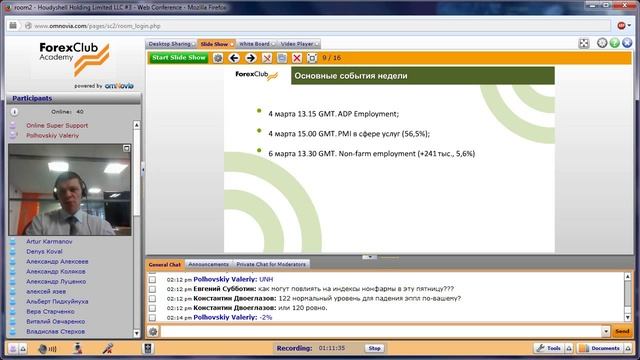Screen dimensions: 640x360
Task: Click the phone dial icon in bottom bar
Action: point(148,348)
